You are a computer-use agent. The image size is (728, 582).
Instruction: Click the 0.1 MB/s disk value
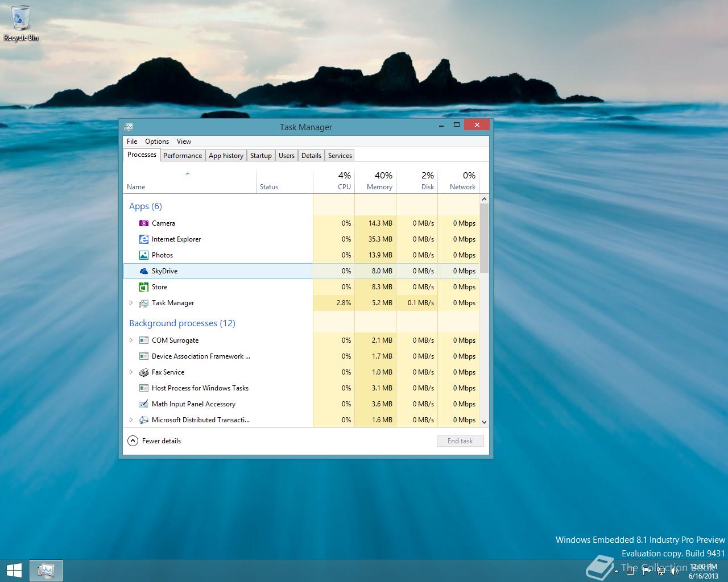click(x=421, y=303)
